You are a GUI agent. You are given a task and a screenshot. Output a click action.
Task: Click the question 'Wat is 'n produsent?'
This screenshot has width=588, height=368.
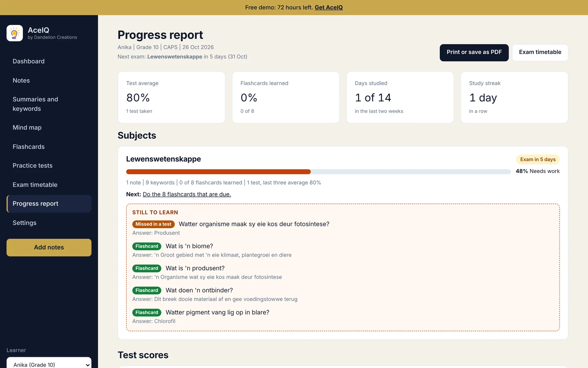point(195,268)
